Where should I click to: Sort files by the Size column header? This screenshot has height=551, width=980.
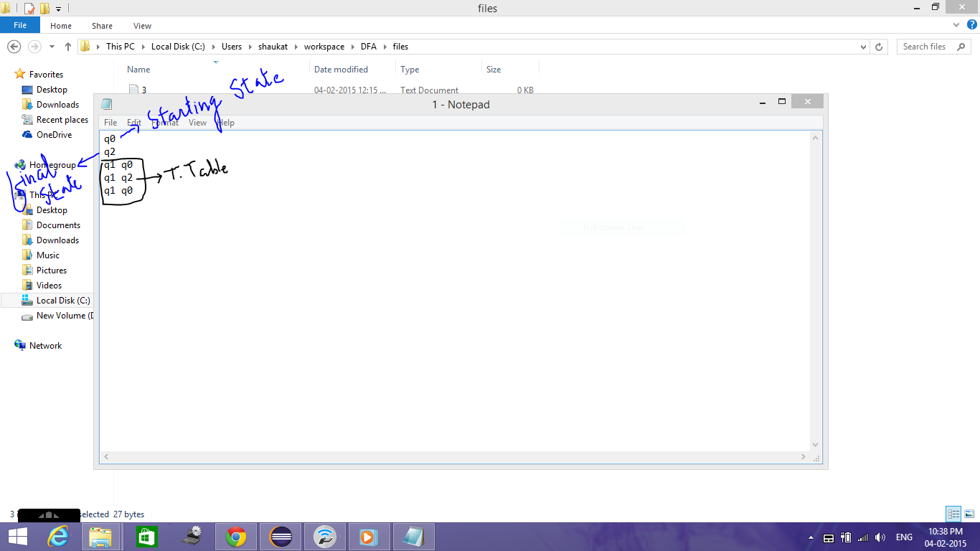point(492,69)
